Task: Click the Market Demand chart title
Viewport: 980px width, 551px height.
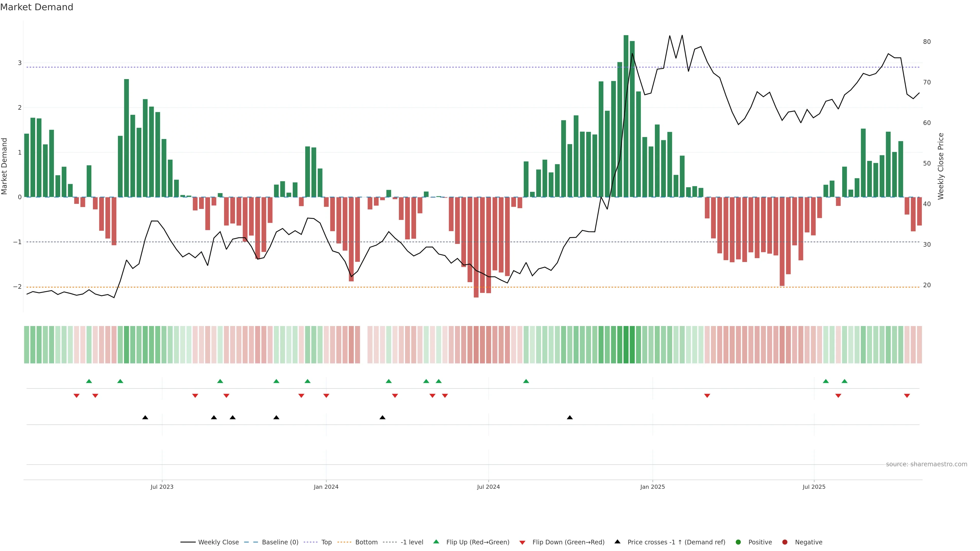Action: [x=36, y=7]
